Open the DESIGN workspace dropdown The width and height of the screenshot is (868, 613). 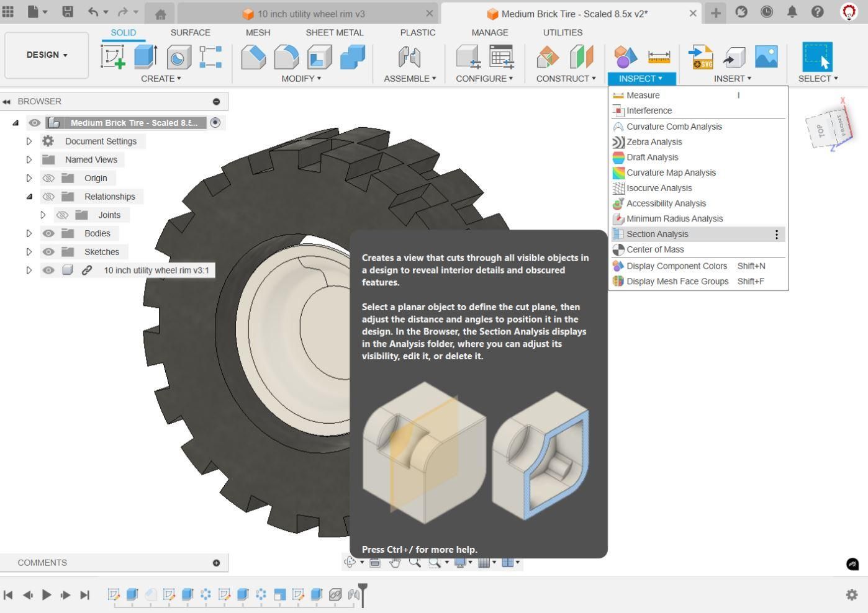point(47,55)
